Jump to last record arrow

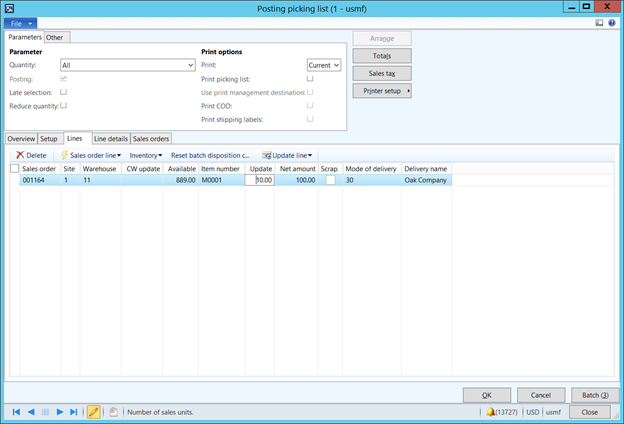point(74,412)
